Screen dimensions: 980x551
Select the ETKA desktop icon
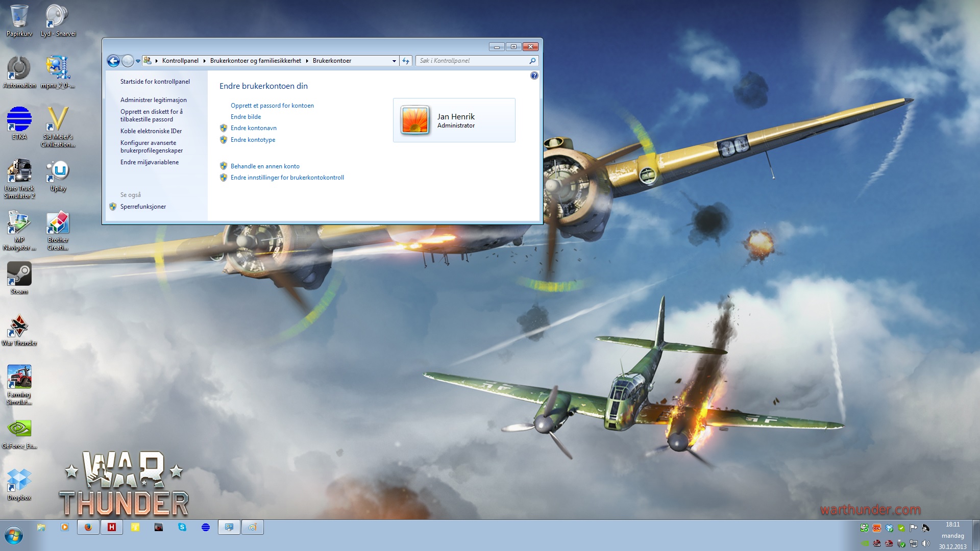19,123
